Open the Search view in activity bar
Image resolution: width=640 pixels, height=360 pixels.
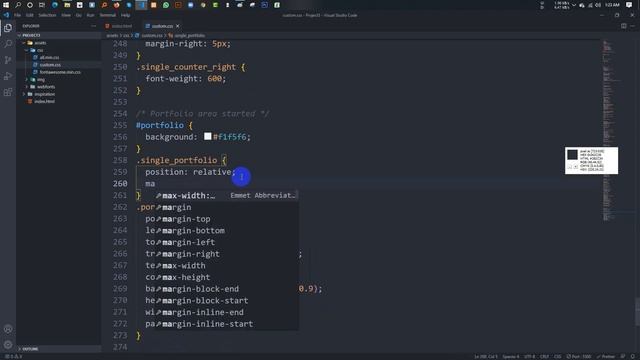click(x=8, y=44)
